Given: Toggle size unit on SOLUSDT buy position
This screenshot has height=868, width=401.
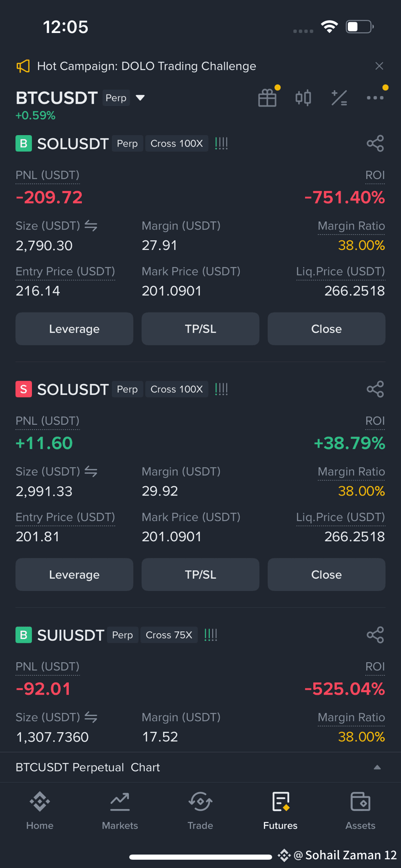Looking at the screenshot, I should tap(91, 226).
